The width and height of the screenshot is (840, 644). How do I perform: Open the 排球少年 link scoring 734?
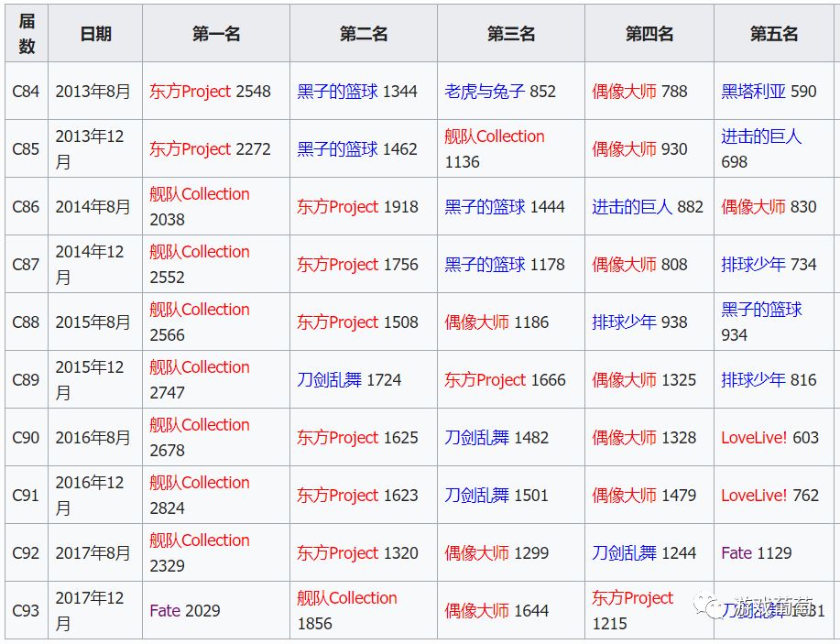point(753,265)
